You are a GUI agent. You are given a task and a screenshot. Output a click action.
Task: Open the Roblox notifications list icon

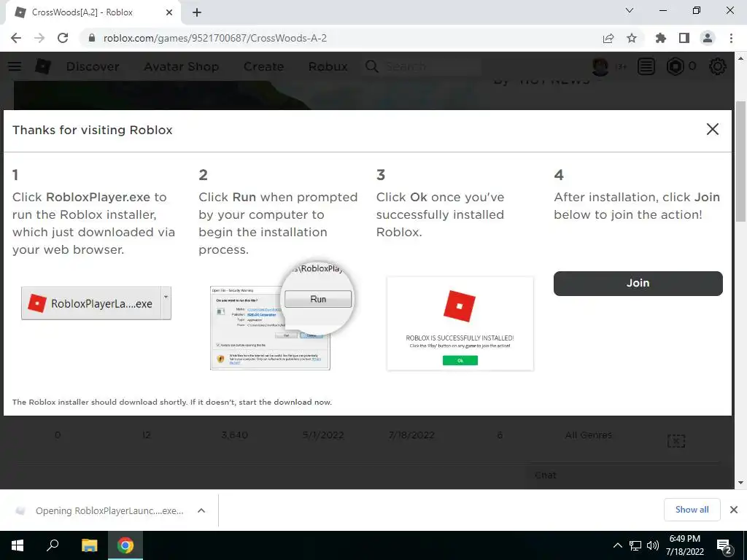pos(646,66)
